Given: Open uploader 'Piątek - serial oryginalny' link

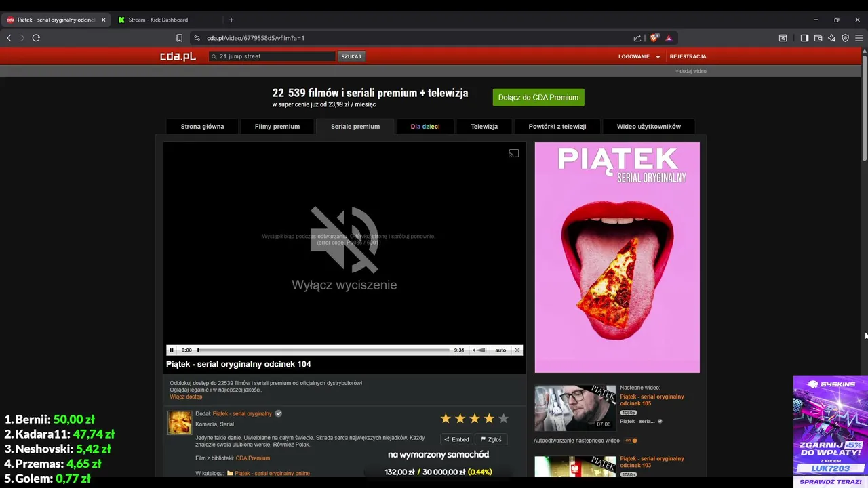Looking at the screenshot, I should [242, 413].
